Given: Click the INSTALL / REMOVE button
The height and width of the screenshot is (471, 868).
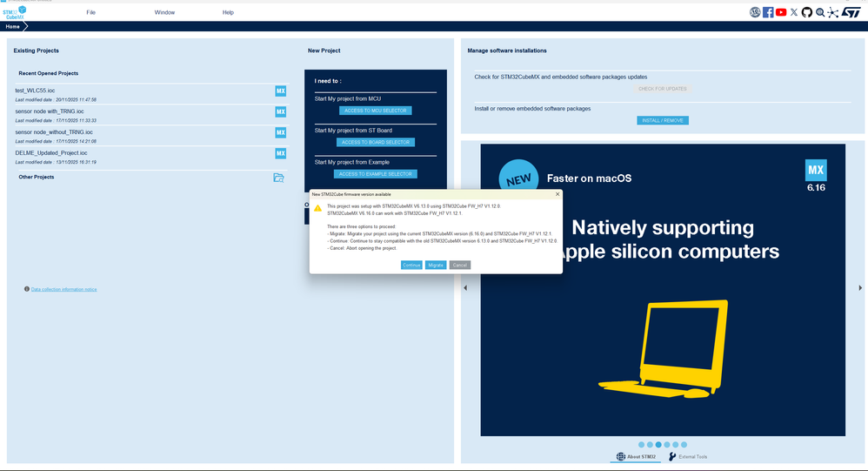Looking at the screenshot, I should point(663,121).
